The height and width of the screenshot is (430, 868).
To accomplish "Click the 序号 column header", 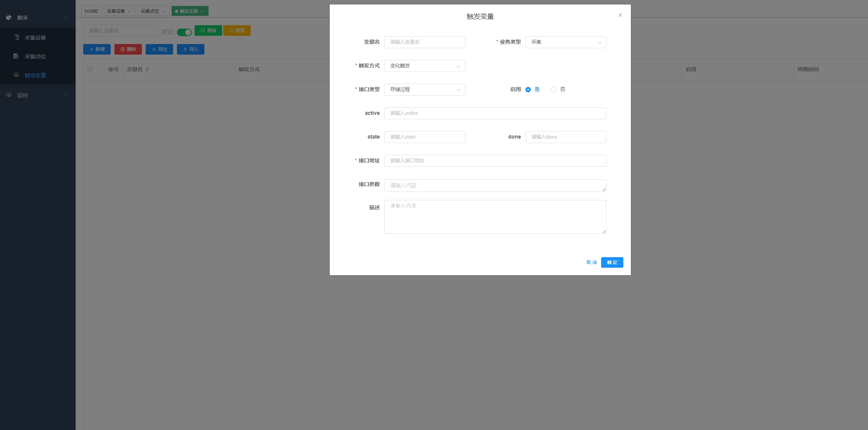I will [113, 69].
